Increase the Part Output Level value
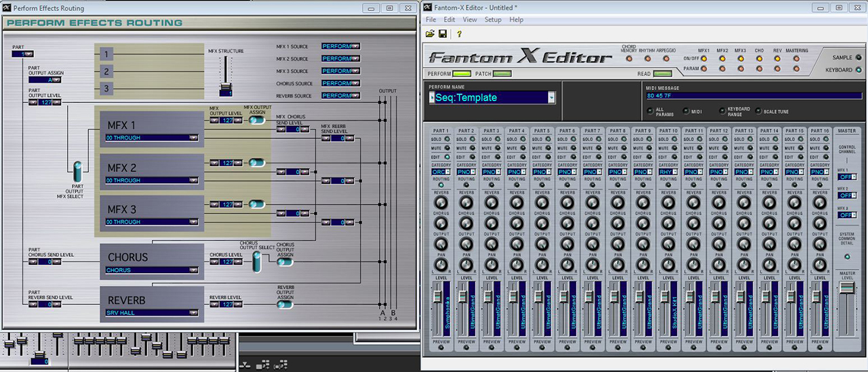Viewport: 868px width, 372px height. pyautogui.click(x=57, y=102)
